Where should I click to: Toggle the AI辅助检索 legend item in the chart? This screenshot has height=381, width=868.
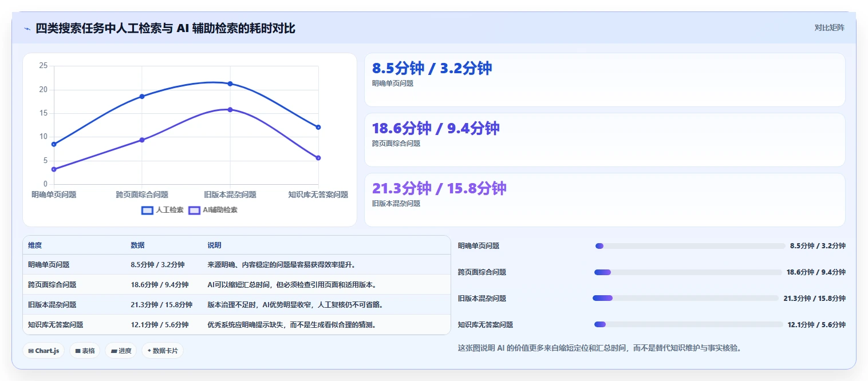click(x=213, y=210)
